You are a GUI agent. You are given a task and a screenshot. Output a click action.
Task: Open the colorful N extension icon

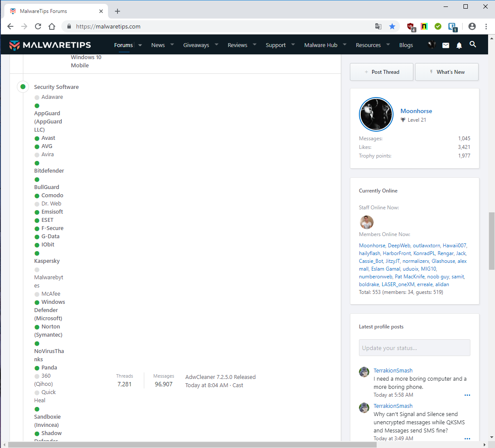click(424, 26)
